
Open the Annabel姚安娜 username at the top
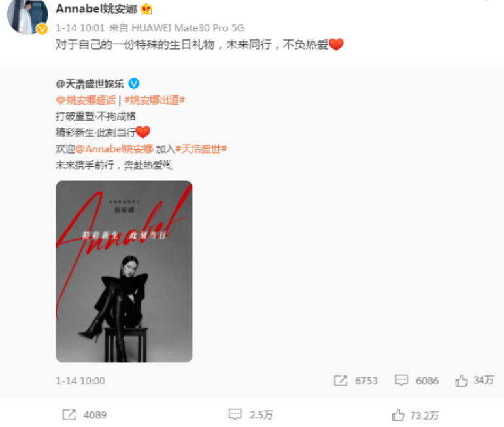[97, 9]
